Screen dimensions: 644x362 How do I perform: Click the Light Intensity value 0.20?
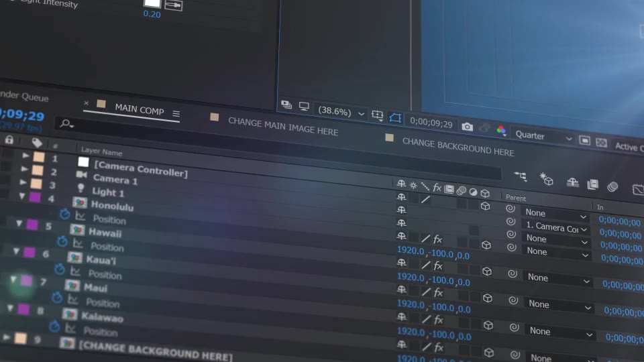(152, 14)
